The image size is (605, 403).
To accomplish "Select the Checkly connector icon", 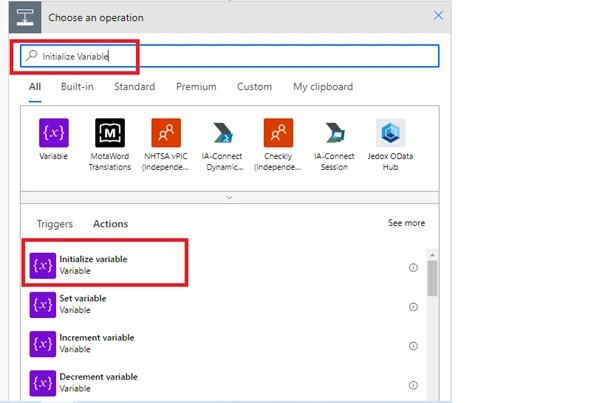I will coord(278,133).
